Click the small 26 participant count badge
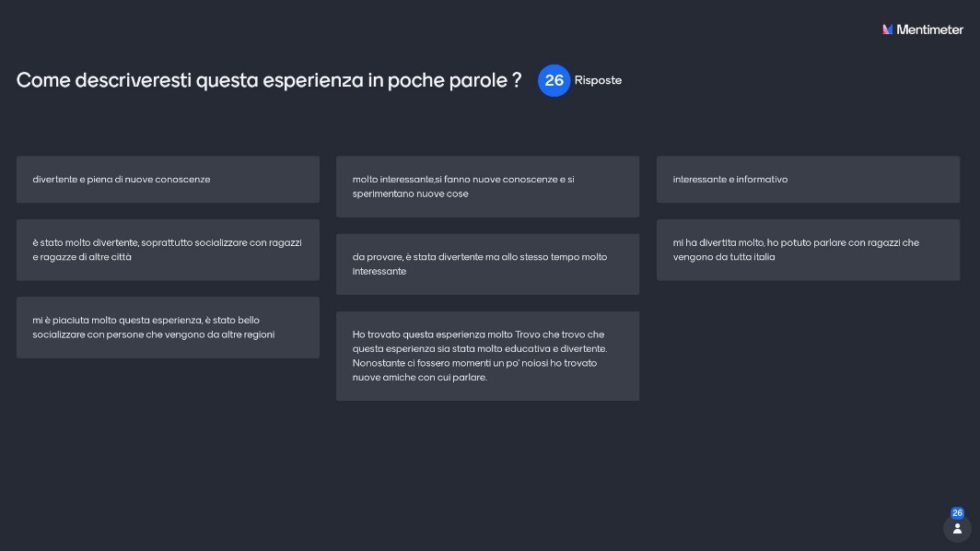Viewport: 980px width, 551px height. (x=957, y=513)
